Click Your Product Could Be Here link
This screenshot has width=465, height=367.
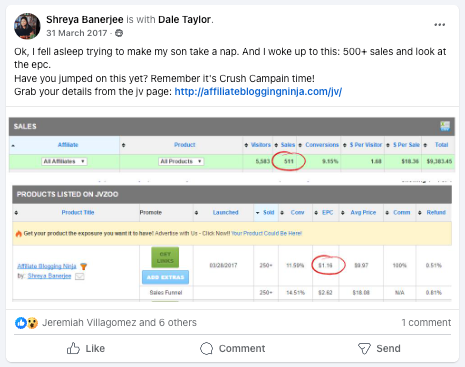266,233
